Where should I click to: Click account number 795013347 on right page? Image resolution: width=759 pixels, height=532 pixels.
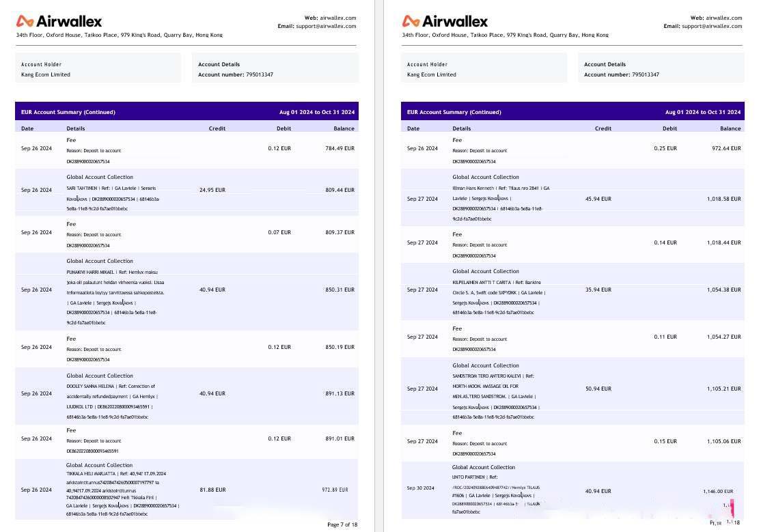pos(645,74)
